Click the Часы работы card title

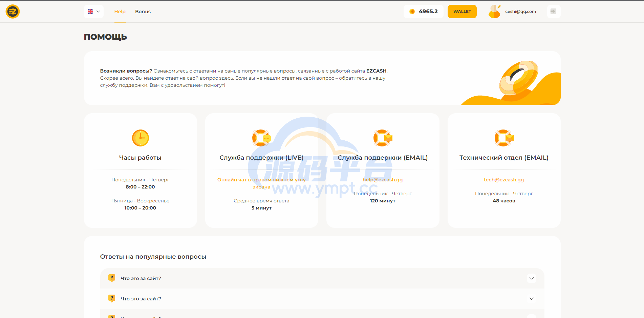pos(140,158)
